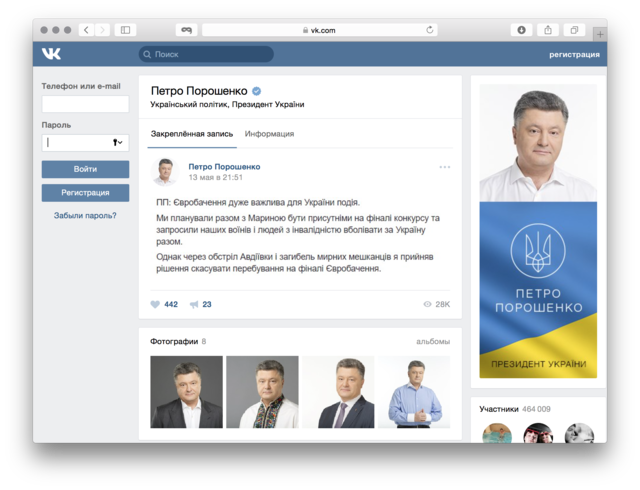
Task: Click third member avatar under Участники
Action: click(579, 434)
